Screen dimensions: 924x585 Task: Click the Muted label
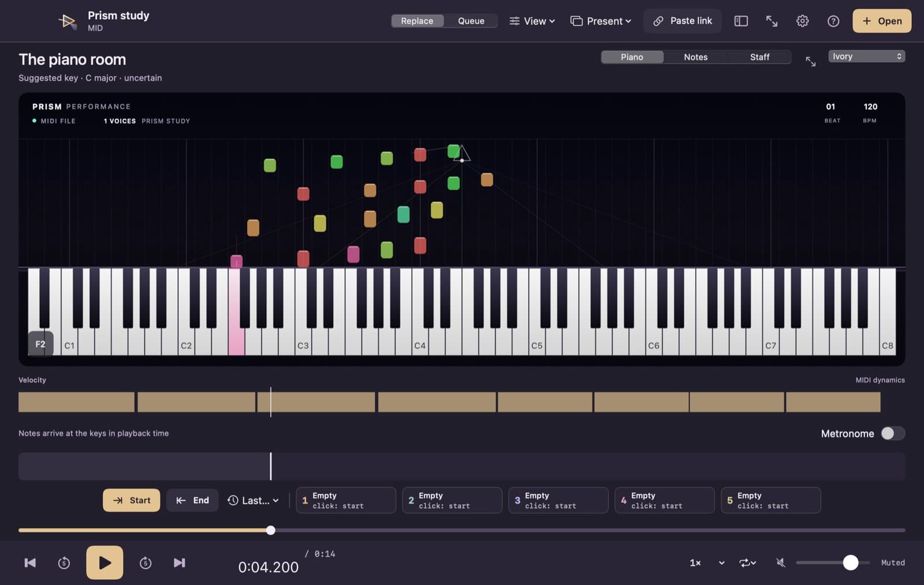tap(893, 562)
